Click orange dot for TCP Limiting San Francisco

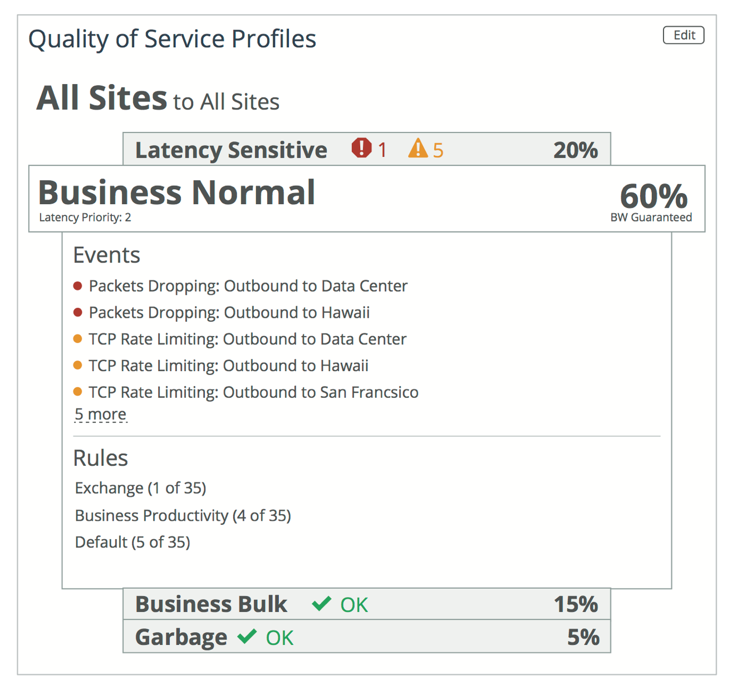pos(78,392)
